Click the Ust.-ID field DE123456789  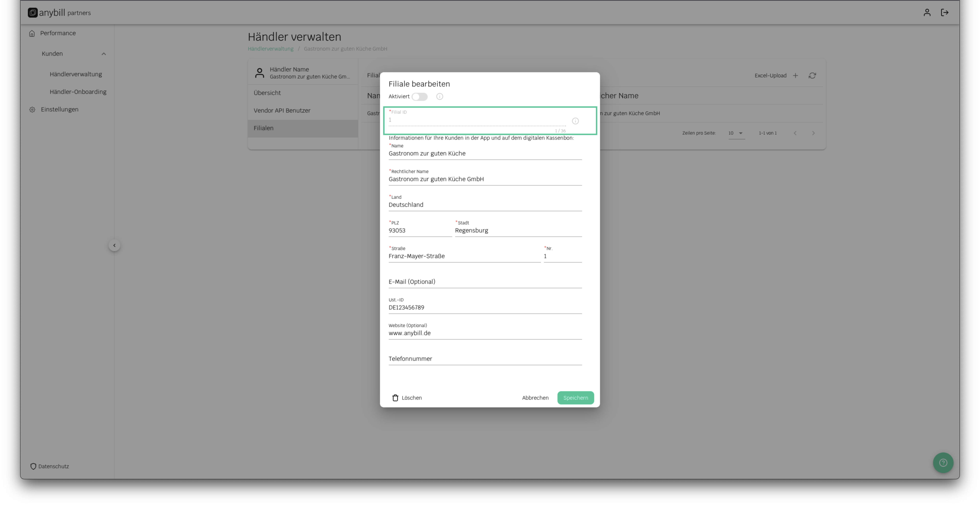coord(485,307)
